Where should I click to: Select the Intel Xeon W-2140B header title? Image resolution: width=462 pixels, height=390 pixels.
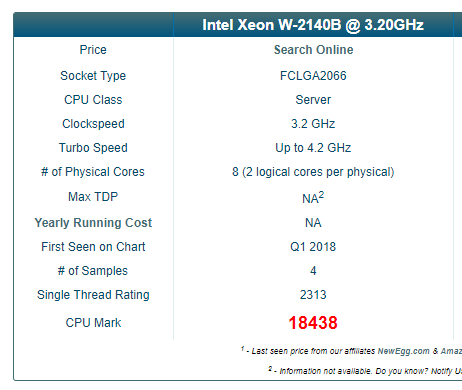(x=313, y=25)
